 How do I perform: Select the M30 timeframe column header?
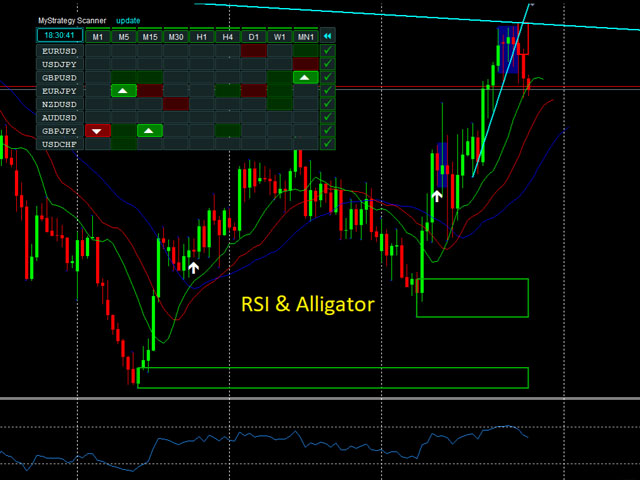[176, 36]
